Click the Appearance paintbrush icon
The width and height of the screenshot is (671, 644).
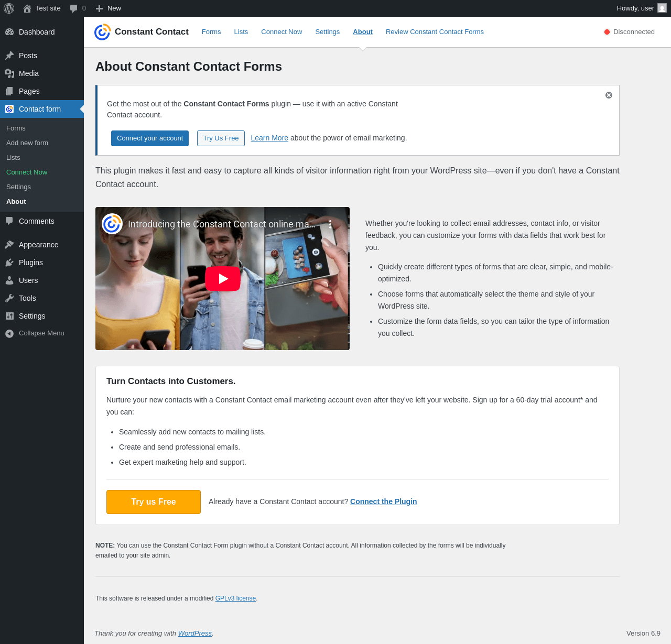pyautogui.click(x=9, y=245)
